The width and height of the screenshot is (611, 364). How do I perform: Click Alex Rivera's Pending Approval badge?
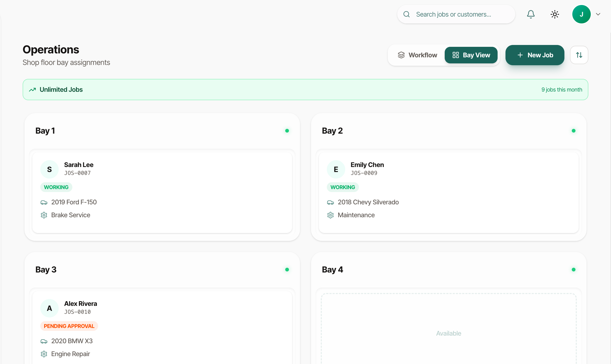pos(69,326)
